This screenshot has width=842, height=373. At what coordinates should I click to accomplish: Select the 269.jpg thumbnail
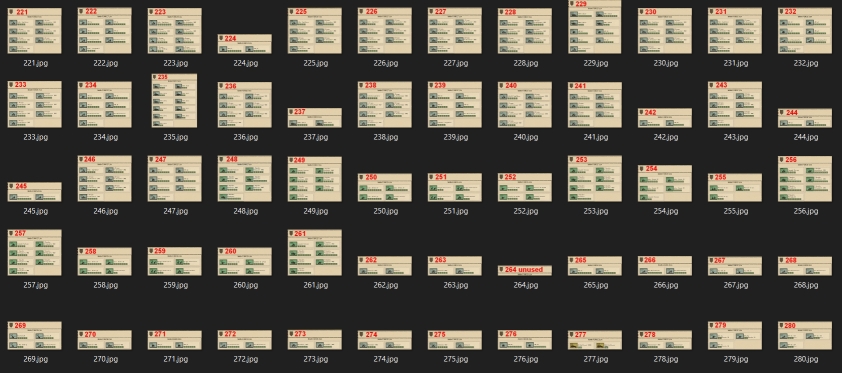click(34, 335)
